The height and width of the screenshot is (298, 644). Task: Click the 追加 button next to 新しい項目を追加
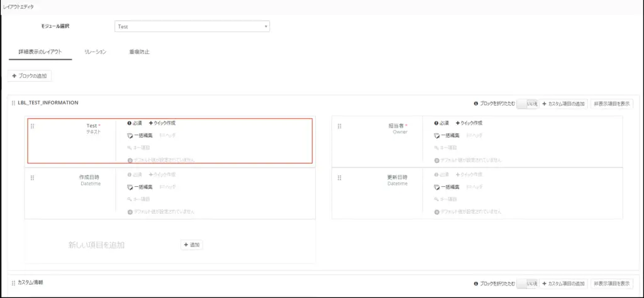(192, 245)
